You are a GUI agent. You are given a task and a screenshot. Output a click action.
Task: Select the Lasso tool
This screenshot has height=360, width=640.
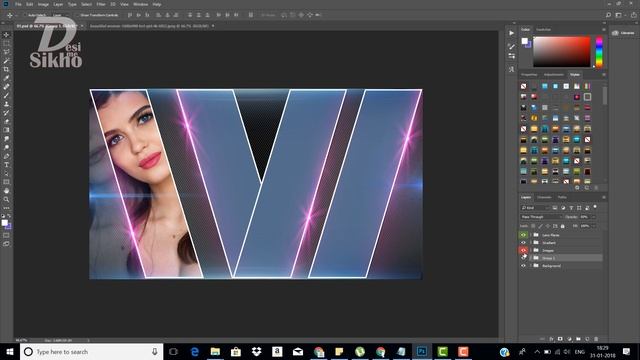[6, 52]
